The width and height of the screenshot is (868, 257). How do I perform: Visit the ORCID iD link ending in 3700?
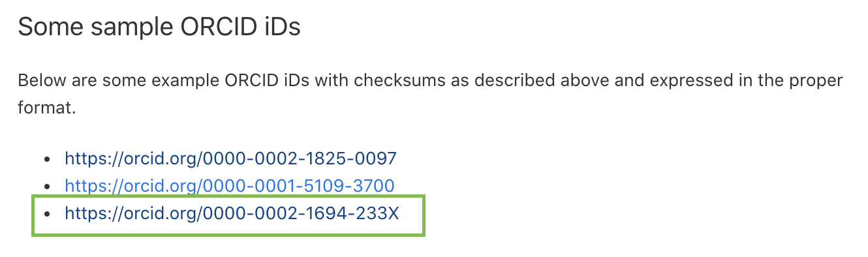tap(230, 186)
